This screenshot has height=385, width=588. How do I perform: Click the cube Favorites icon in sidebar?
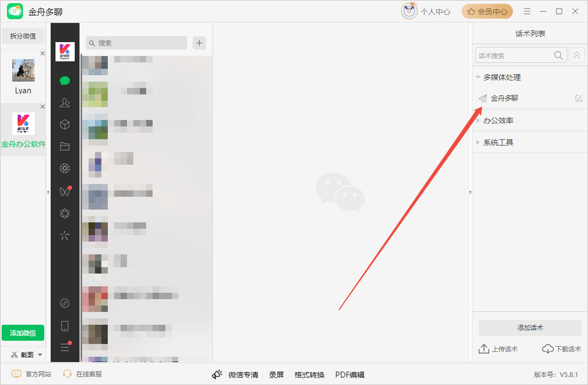pos(65,124)
